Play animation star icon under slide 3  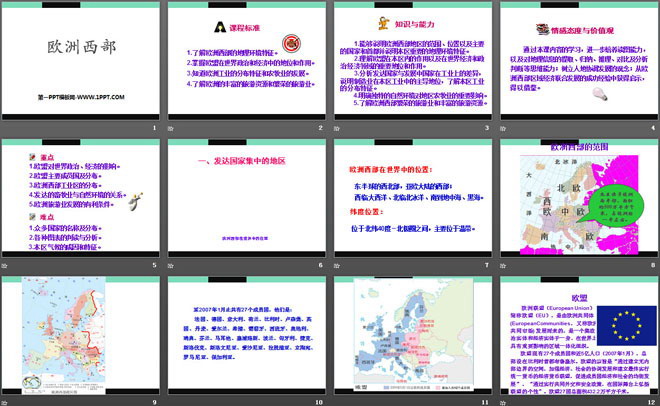tap(337, 128)
